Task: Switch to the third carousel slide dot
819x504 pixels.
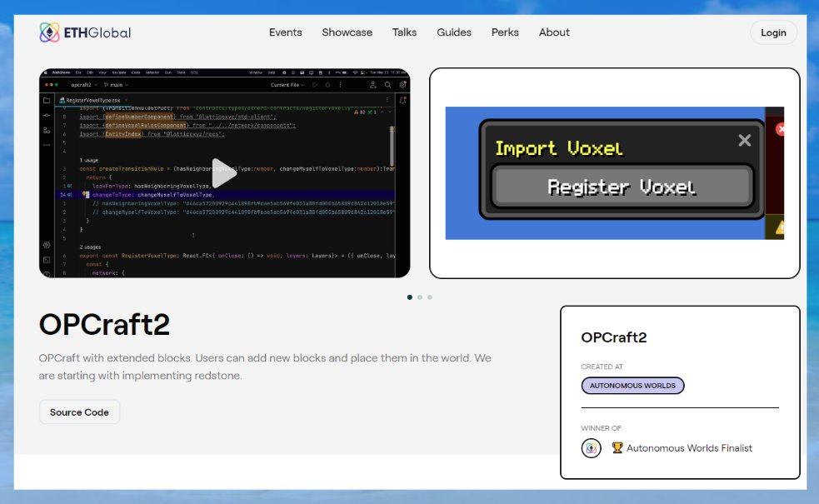Action: [x=430, y=297]
